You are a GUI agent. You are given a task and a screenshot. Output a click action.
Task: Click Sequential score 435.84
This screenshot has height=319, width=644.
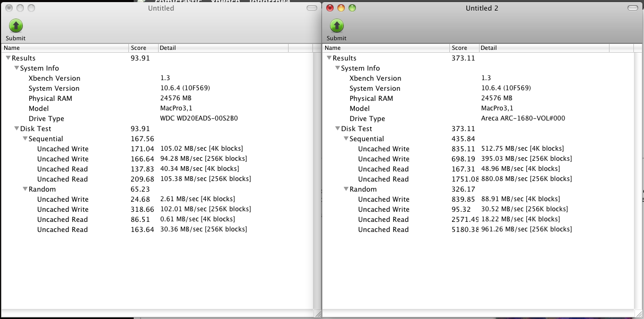463,139
